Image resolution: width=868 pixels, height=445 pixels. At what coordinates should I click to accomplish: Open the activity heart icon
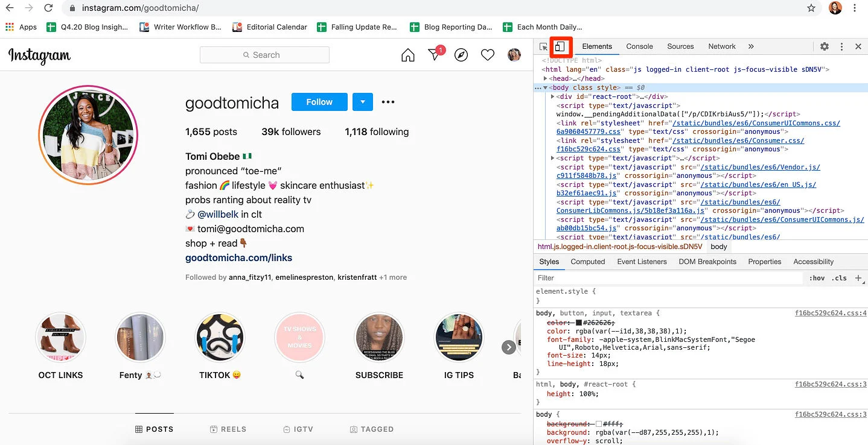pyautogui.click(x=488, y=55)
